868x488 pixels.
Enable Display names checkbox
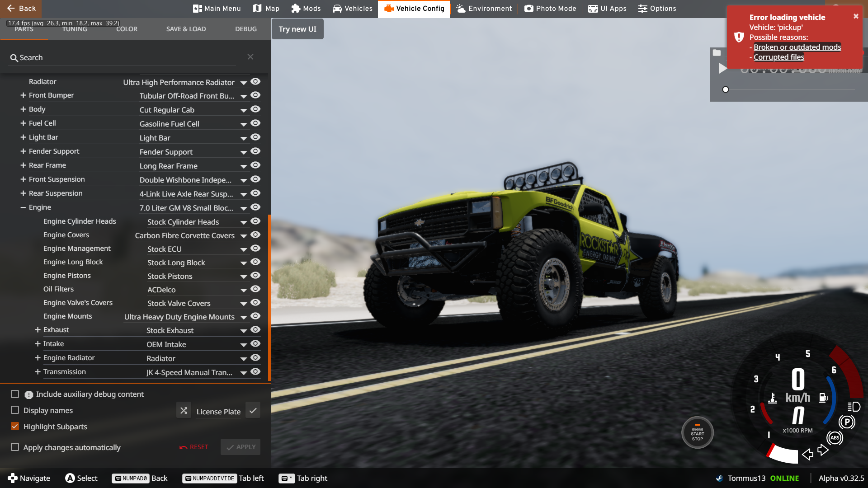point(15,410)
